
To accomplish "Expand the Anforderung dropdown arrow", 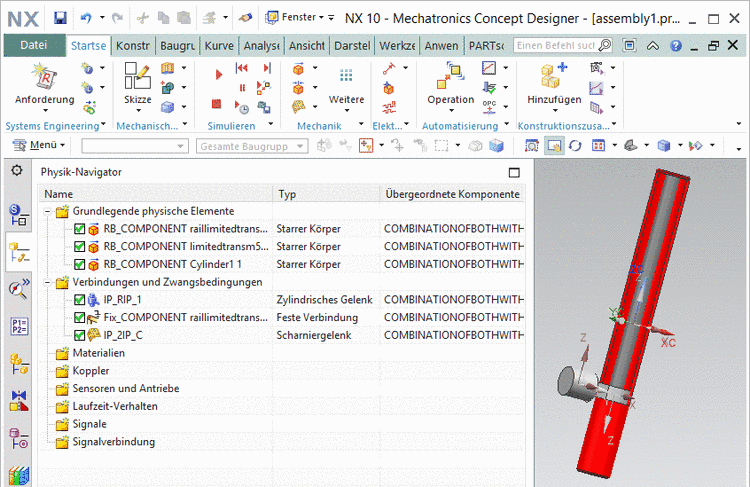I will click(x=45, y=111).
